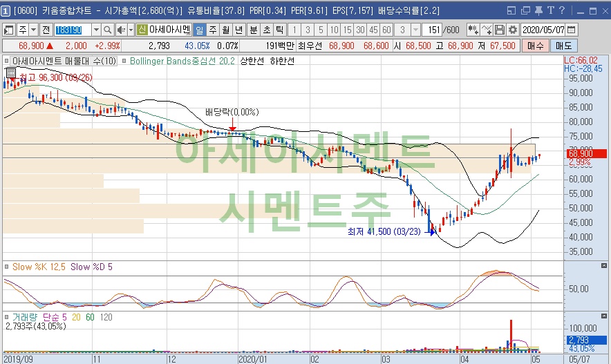This screenshot has height=364, width=611.
Task: Click the 151 bar count field
Action: tap(432, 30)
